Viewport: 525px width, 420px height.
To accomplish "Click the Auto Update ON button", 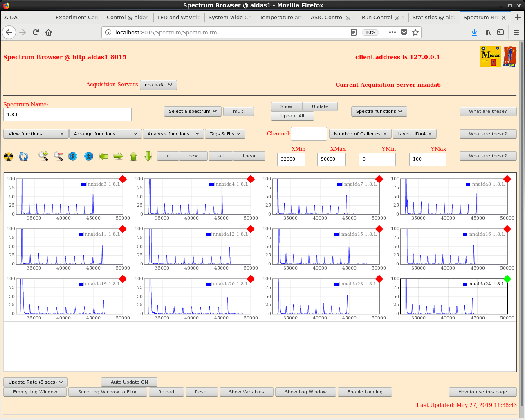I will [129, 382].
